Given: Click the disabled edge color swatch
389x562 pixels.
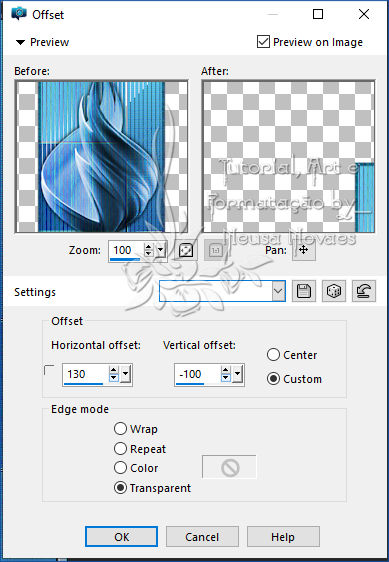Looking at the screenshot, I should pyautogui.click(x=229, y=467).
